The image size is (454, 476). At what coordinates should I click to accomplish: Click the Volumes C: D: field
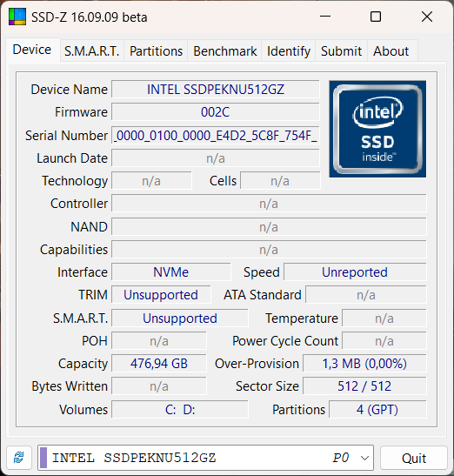[x=180, y=410]
